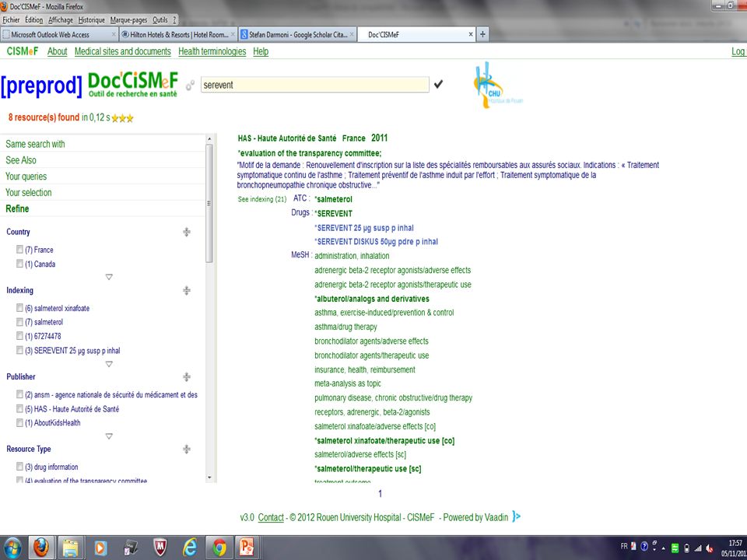Screen dimensions: 747x560
Task: Open new tab with plus button
Action: [482, 34]
